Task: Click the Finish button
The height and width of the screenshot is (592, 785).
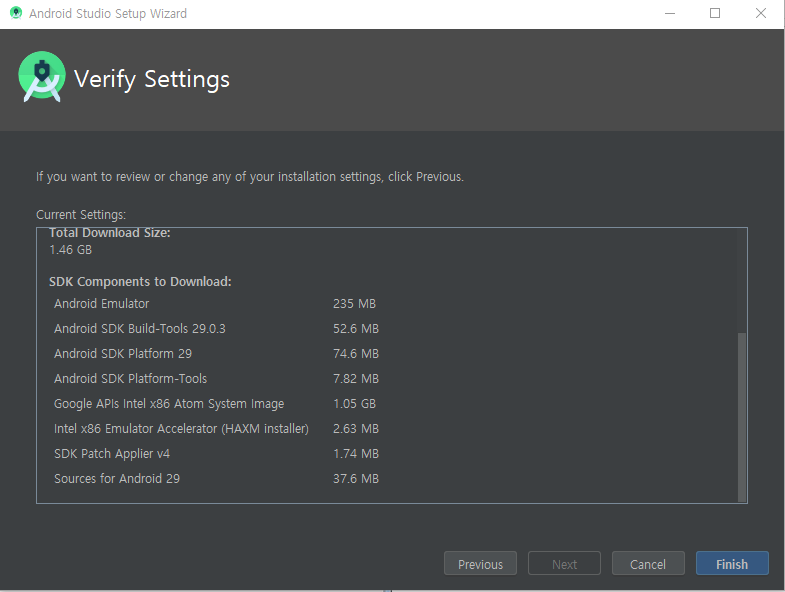Action: [x=732, y=563]
